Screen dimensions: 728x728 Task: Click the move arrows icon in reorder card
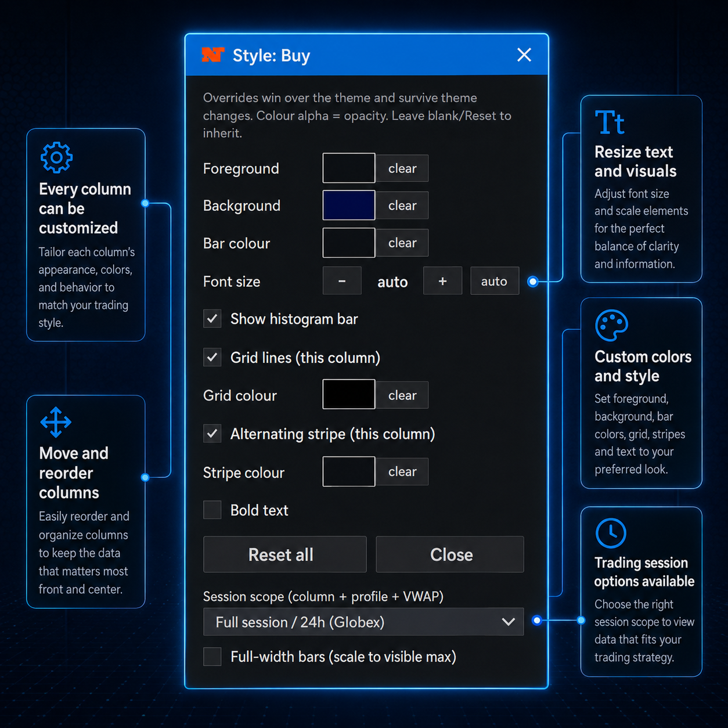tap(56, 422)
